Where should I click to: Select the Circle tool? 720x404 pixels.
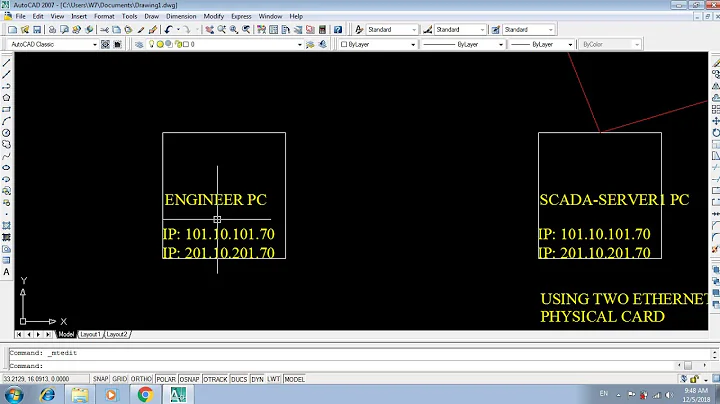point(6,133)
